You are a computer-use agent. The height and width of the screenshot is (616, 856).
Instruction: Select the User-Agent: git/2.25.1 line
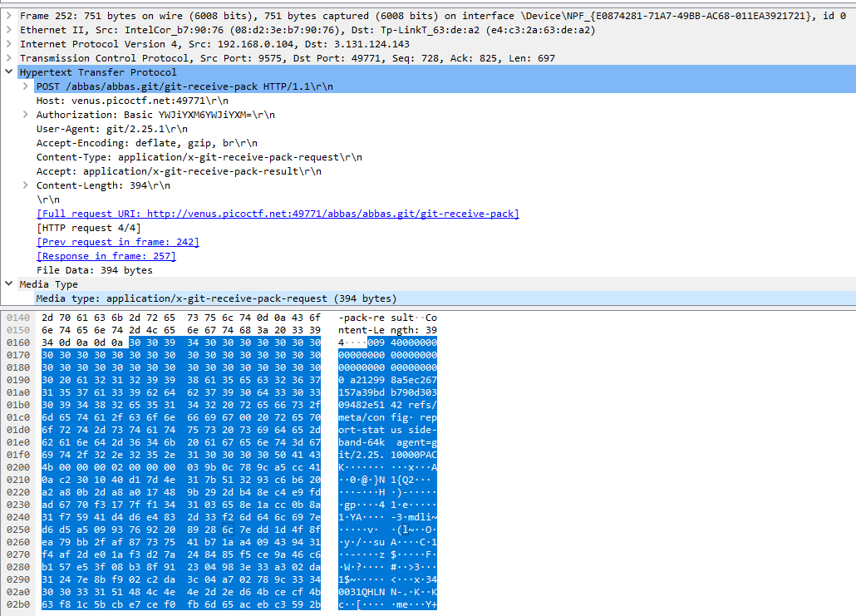coord(112,130)
